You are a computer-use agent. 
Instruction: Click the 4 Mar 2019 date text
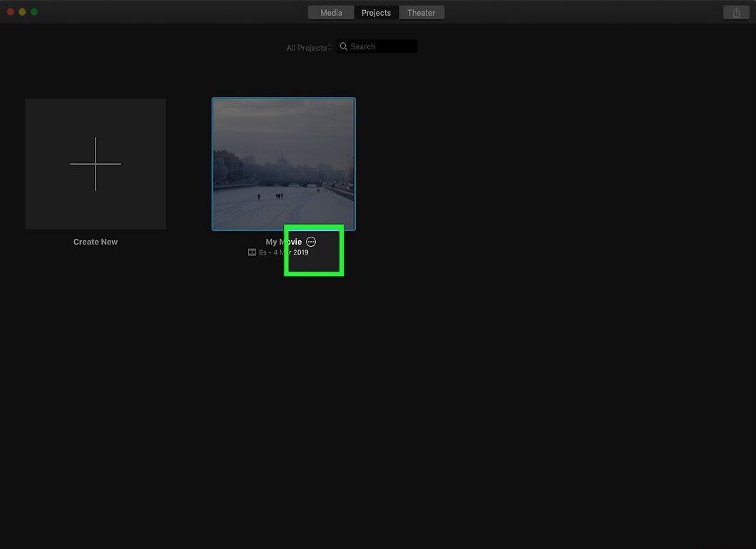(x=291, y=252)
